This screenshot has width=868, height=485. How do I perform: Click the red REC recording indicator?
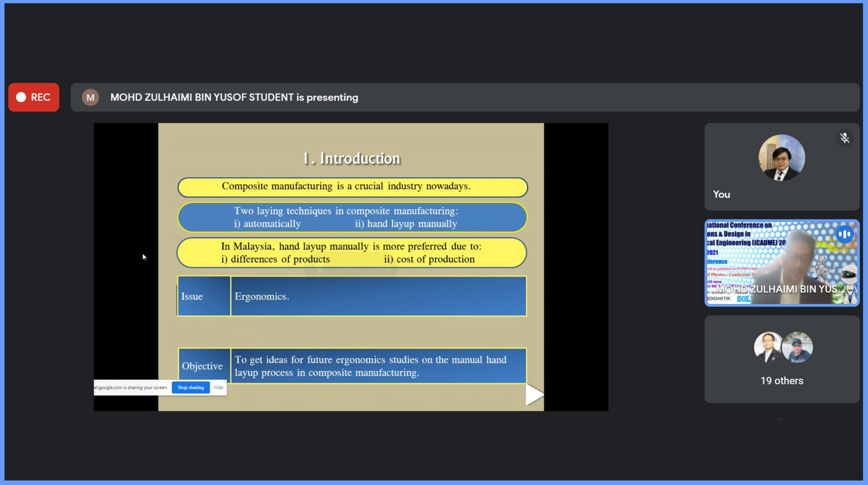[x=34, y=97]
